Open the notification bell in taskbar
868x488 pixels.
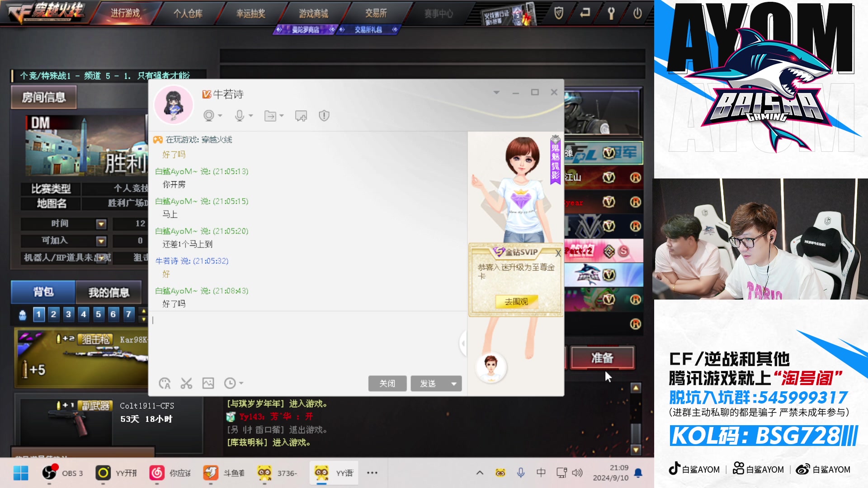pos(638,473)
